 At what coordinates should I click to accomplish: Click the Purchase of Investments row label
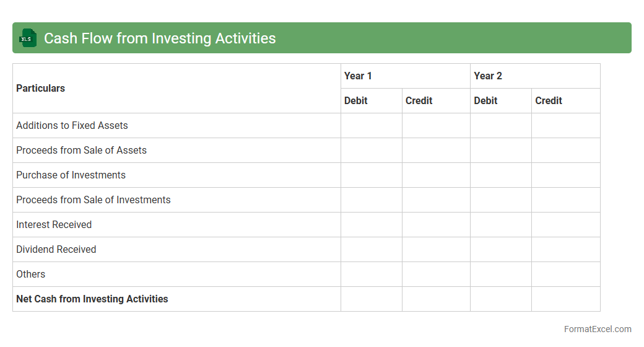pyautogui.click(x=71, y=175)
